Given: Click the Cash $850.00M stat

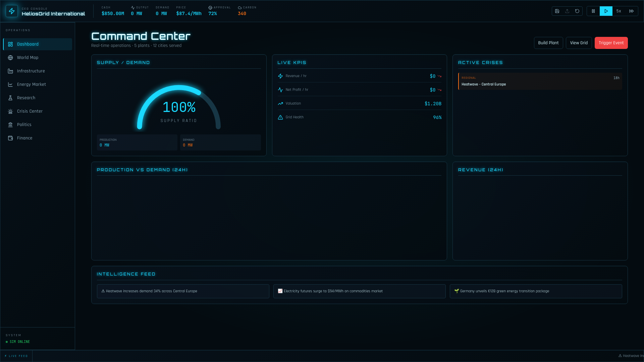Looking at the screenshot, I should point(113,11).
